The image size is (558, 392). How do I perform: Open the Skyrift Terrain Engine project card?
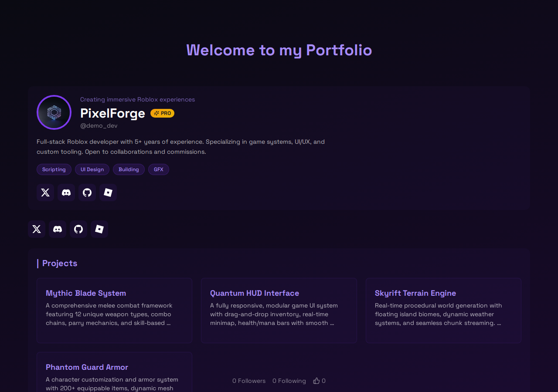click(443, 311)
